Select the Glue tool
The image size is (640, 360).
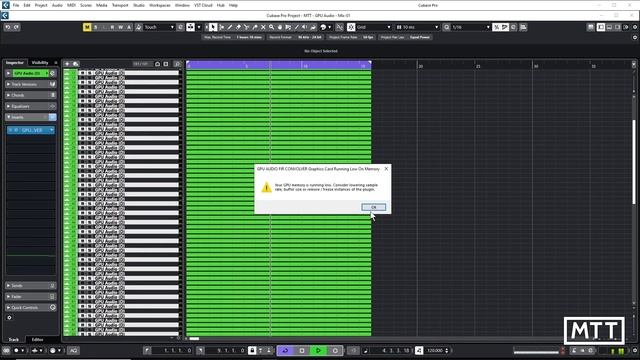(x=255, y=27)
